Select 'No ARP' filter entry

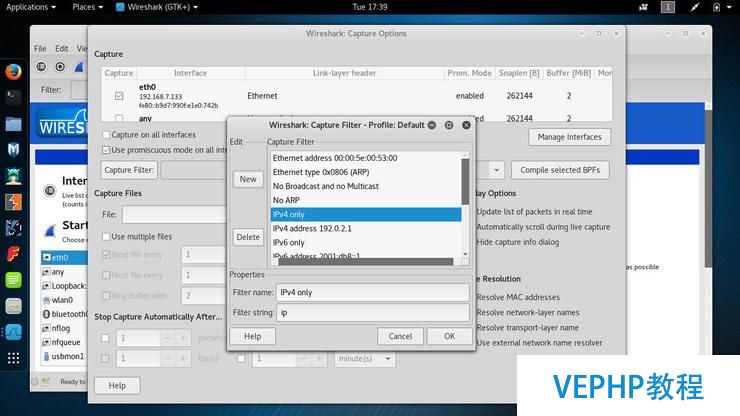(366, 200)
